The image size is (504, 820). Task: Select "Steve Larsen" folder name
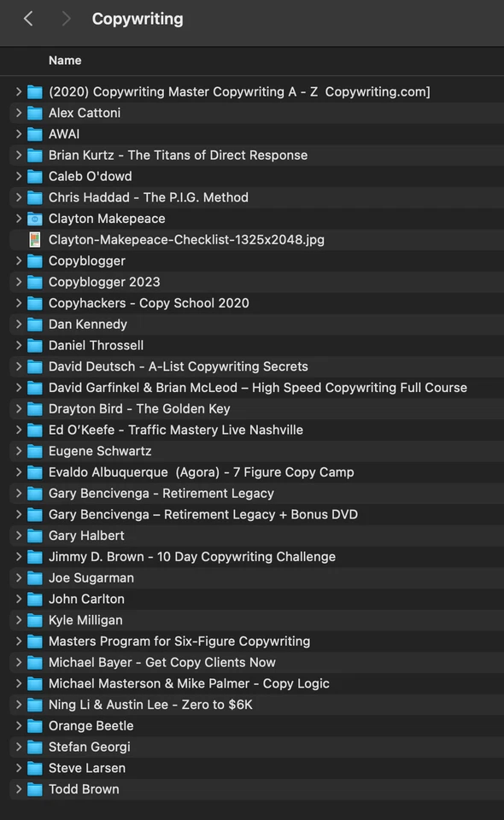tap(87, 768)
